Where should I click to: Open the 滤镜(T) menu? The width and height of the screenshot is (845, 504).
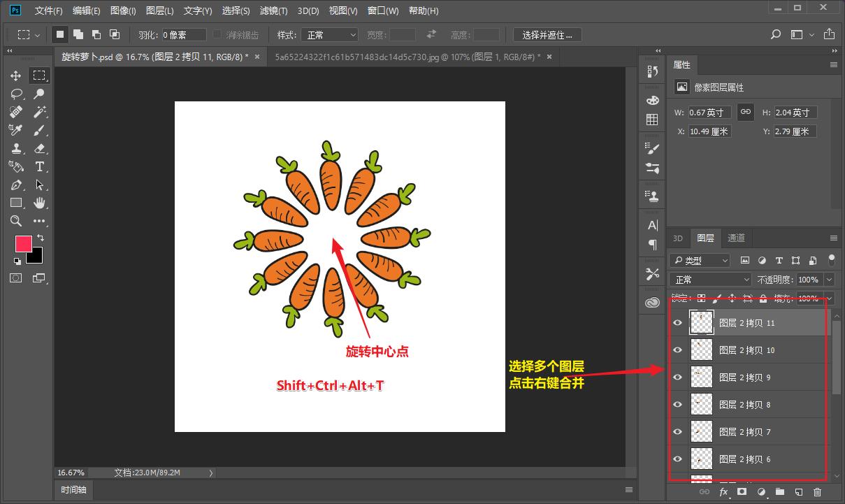[x=274, y=10]
